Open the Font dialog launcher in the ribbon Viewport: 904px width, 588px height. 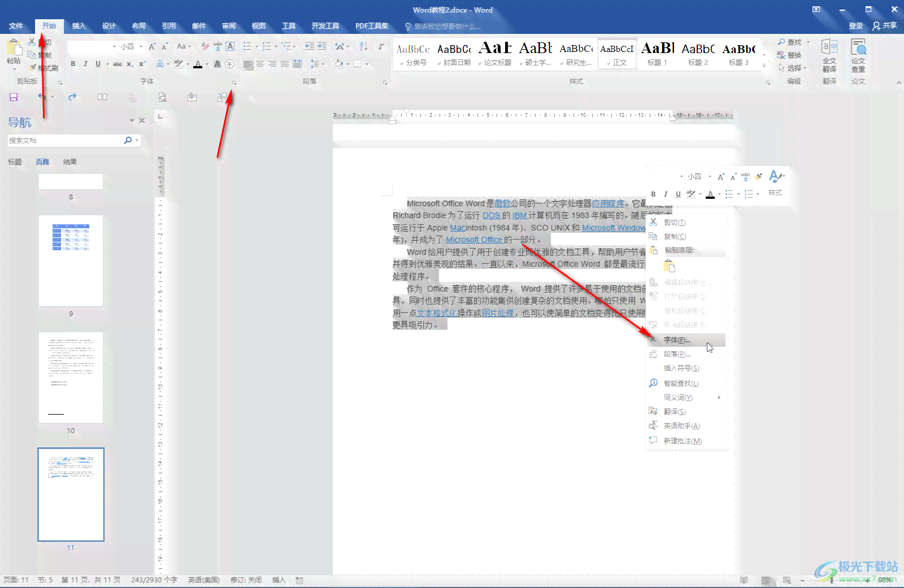234,83
